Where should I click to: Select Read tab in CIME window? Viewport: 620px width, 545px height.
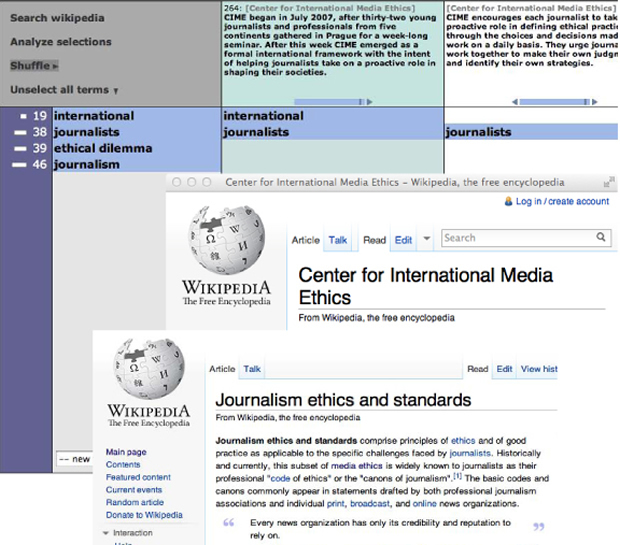tap(374, 240)
